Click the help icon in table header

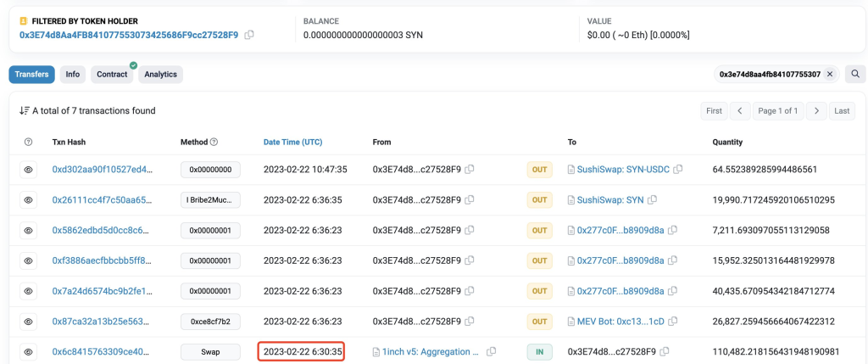click(28, 143)
